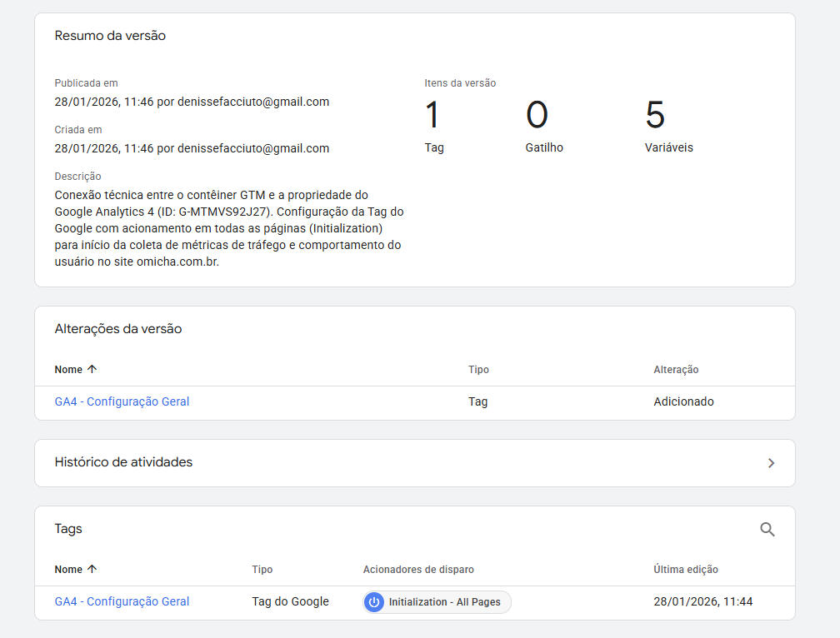The width and height of the screenshot is (840, 638).
Task: Click the search icon in the Tags panel
Action: [767, 529]
